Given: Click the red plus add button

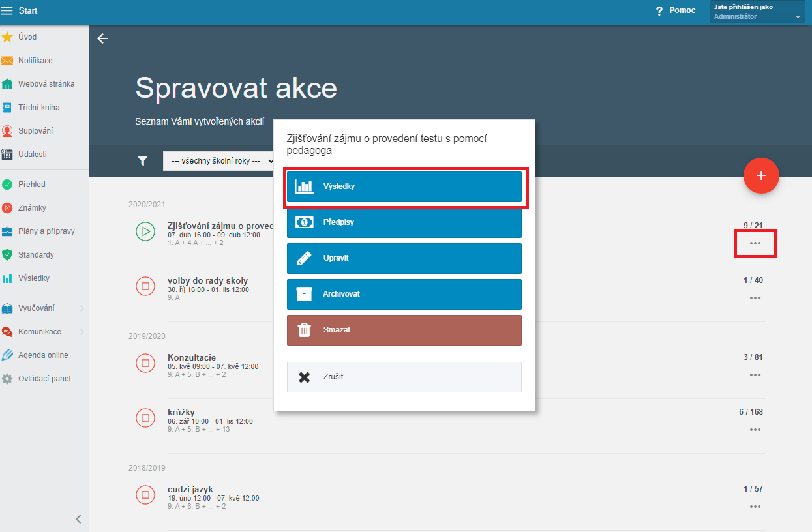Looking at the screenshot, I should point(761,176).
